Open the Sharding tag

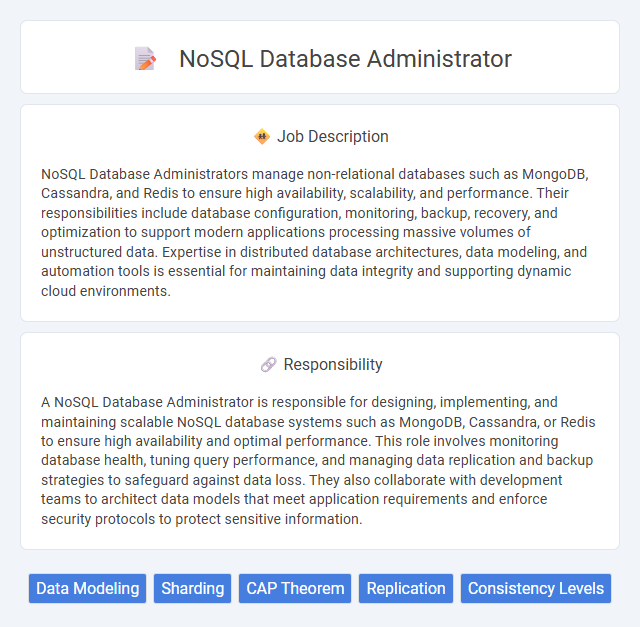point(192,589)
